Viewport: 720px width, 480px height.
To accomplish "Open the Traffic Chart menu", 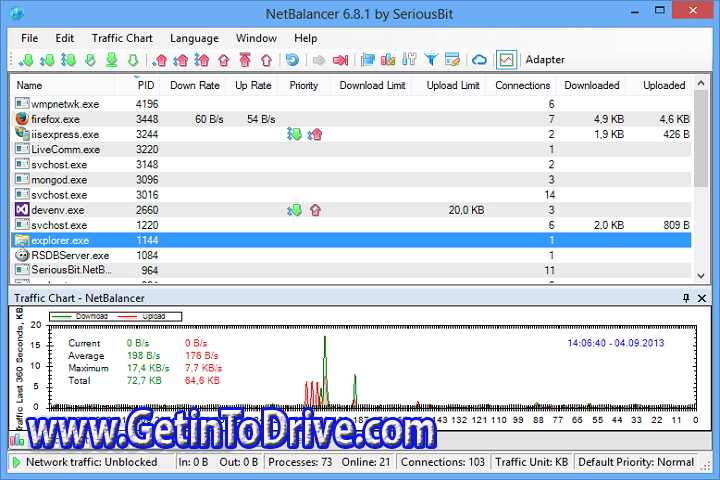I will click(x=122, y=38).
